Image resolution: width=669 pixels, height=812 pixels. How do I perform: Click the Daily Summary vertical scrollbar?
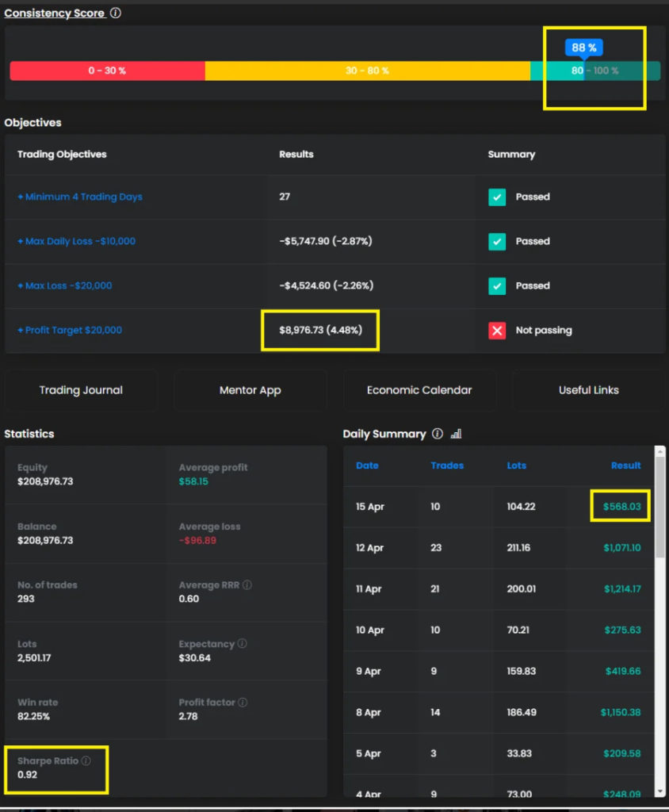click(x=659, y=507)
